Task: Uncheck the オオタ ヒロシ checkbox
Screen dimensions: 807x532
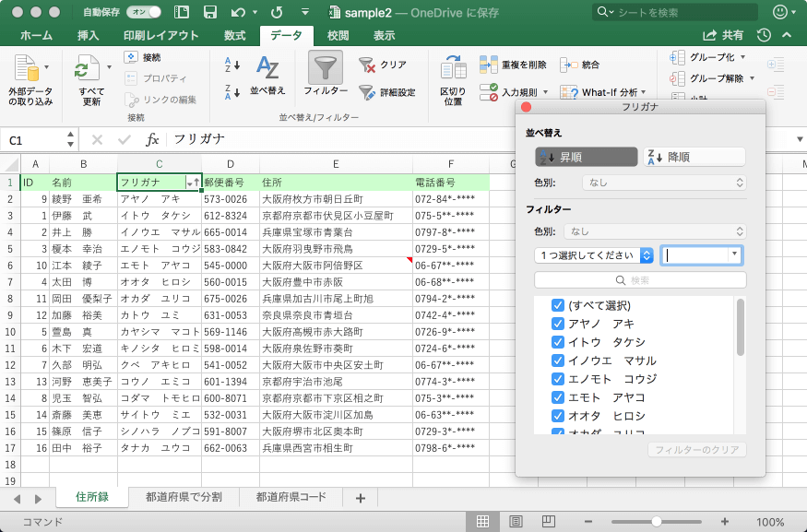Action: click(557, 416)
